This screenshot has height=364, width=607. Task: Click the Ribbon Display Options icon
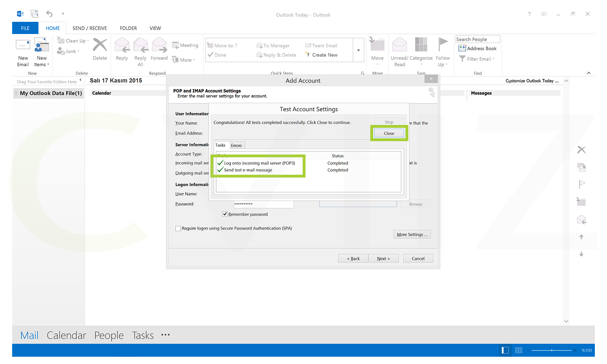pyautogui.click(x=544, y=14)
